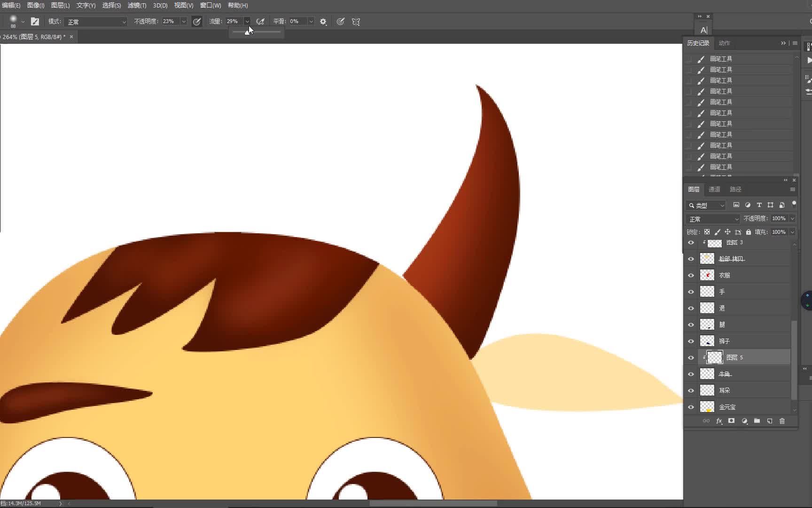Open the History panel menu button
The height and width of the screenshot is (508, 812).
click(795, 43)
